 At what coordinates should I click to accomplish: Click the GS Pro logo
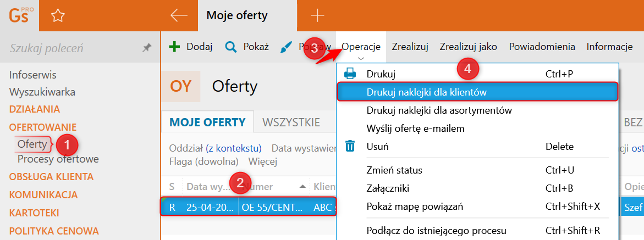20,15
